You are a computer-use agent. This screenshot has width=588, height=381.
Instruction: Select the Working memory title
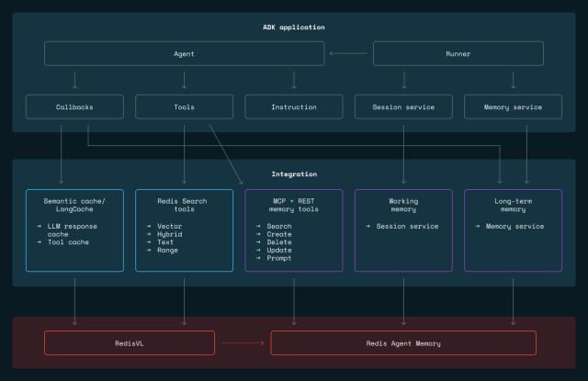[403, 205]
